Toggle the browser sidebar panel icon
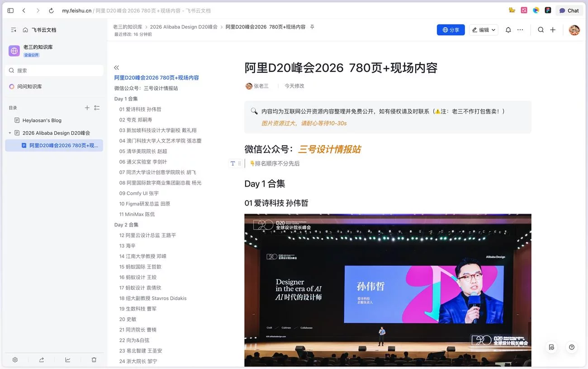The height and width of the screenshot is (369, 588). [x=10, y=10]
